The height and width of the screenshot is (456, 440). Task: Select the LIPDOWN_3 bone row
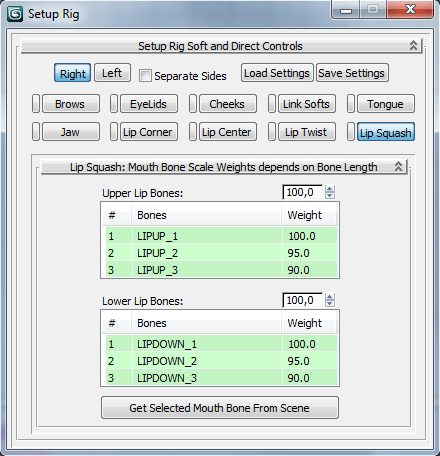tap(221, 378)
